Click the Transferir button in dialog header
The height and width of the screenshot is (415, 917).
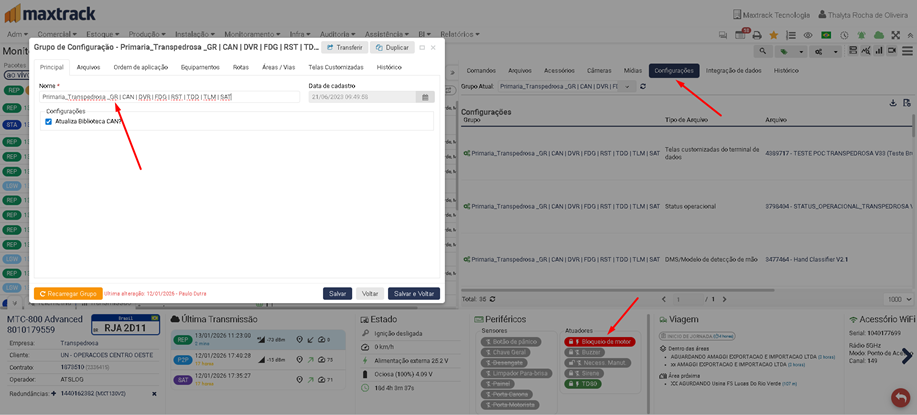[344, 47]
